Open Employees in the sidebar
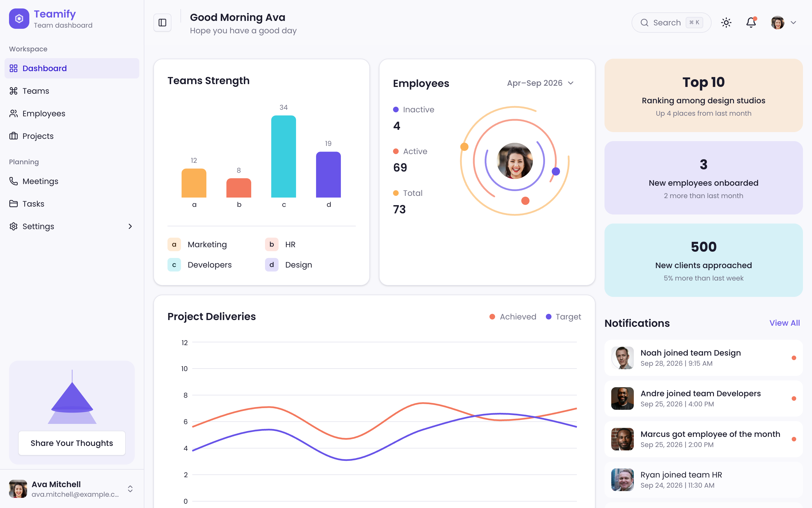The image size is (812, 508). pos(72,113)
